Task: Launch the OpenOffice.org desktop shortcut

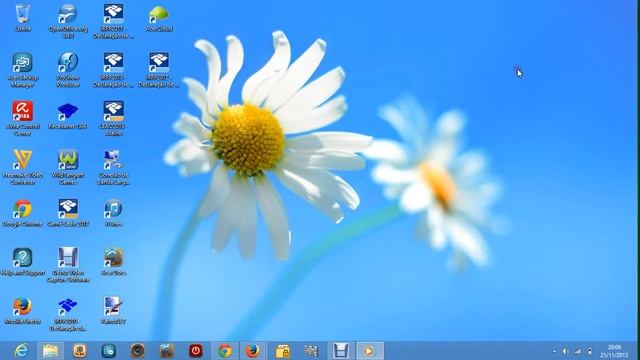Action: (68, 21)
